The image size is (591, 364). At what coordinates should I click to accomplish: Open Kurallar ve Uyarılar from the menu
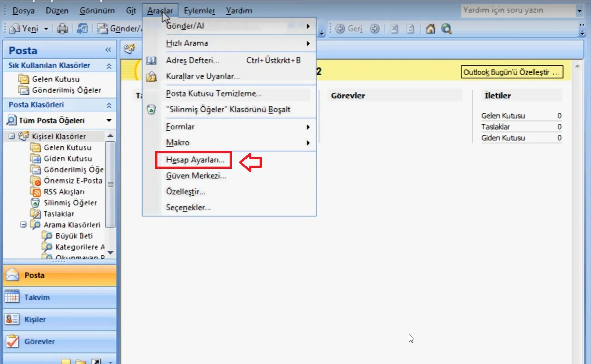click(203, 76)
